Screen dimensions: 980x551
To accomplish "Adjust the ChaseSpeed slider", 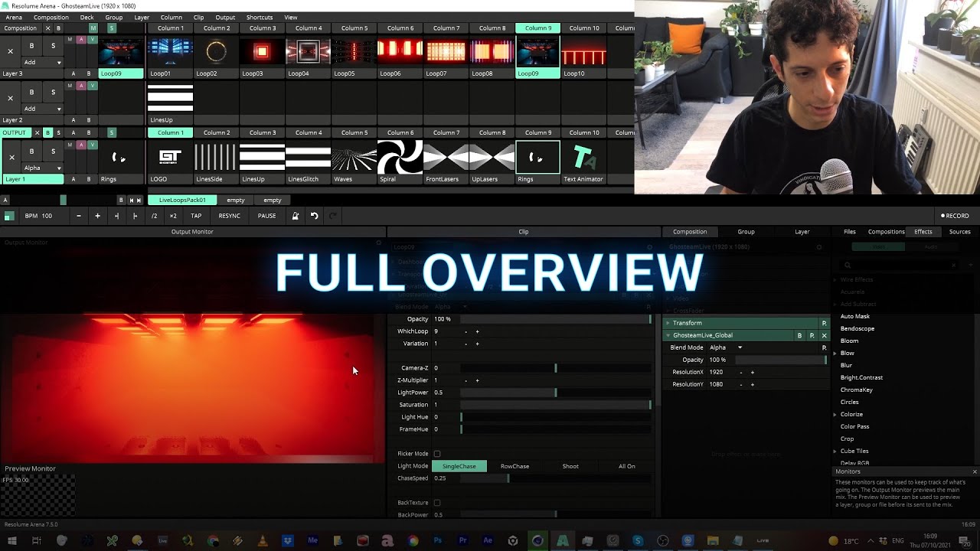I will tap(556, 478).
